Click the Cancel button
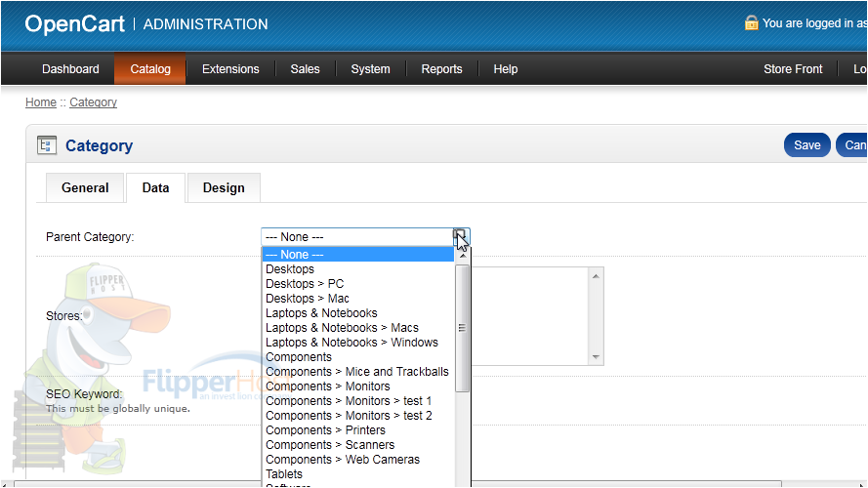 [x=852, y=145]
